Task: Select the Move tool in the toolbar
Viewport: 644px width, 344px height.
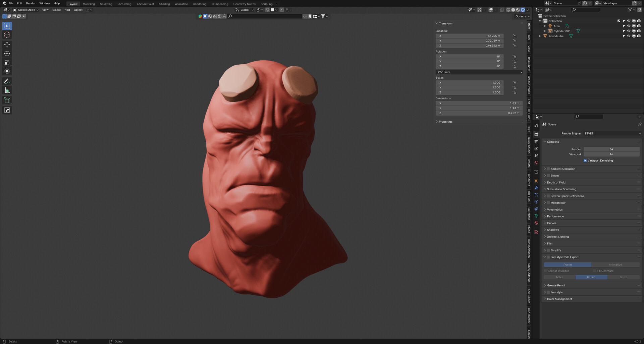Action: [7, 45]
